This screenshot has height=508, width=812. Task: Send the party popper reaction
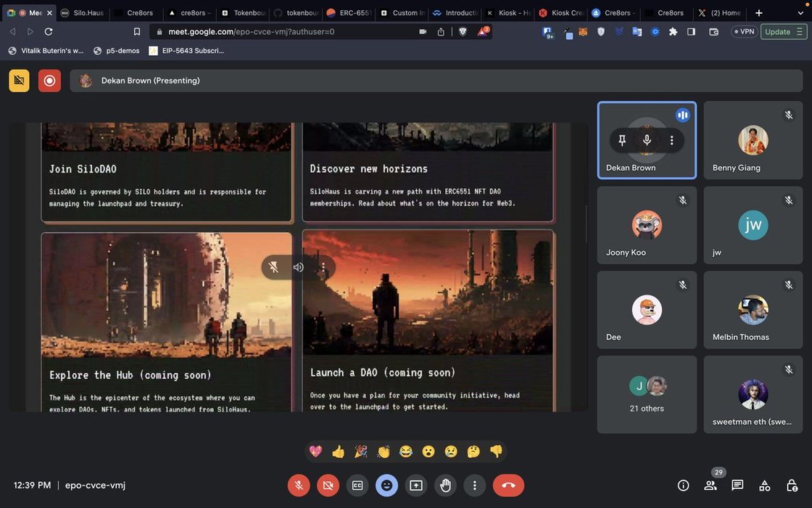[361, 451]
